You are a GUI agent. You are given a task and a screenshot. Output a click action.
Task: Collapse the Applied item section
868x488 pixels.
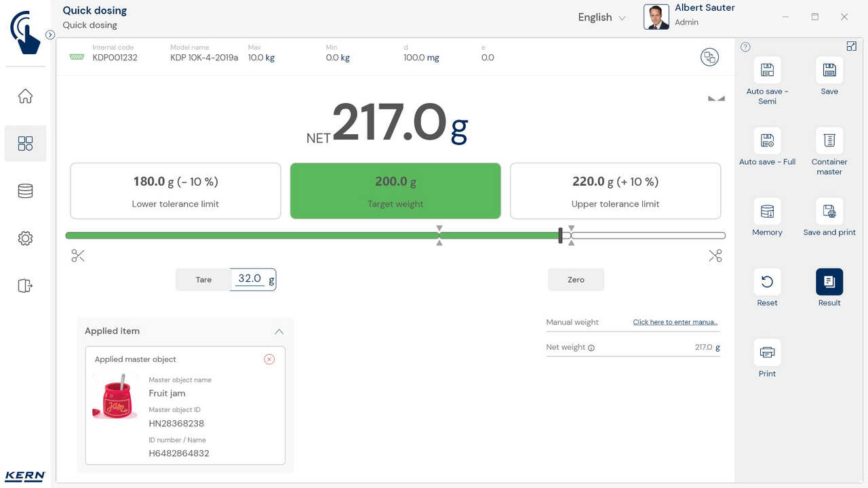pyautogui.click(x=279, y=331)
